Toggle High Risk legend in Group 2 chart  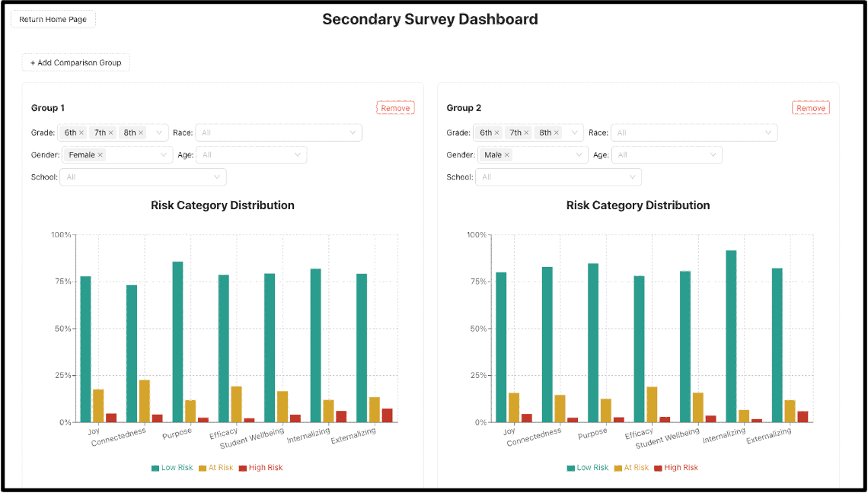[x=676, y=468]
